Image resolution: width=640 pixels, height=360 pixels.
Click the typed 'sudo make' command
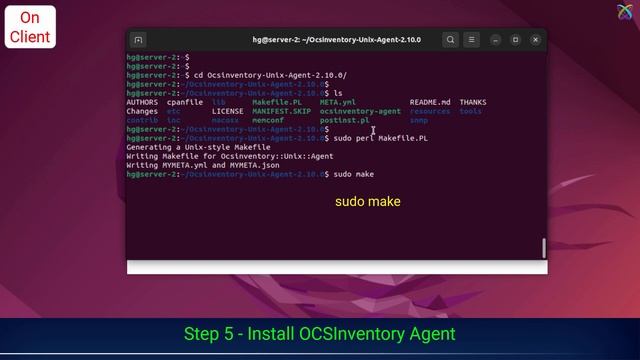pyautogui.click(x=353, y=174)
